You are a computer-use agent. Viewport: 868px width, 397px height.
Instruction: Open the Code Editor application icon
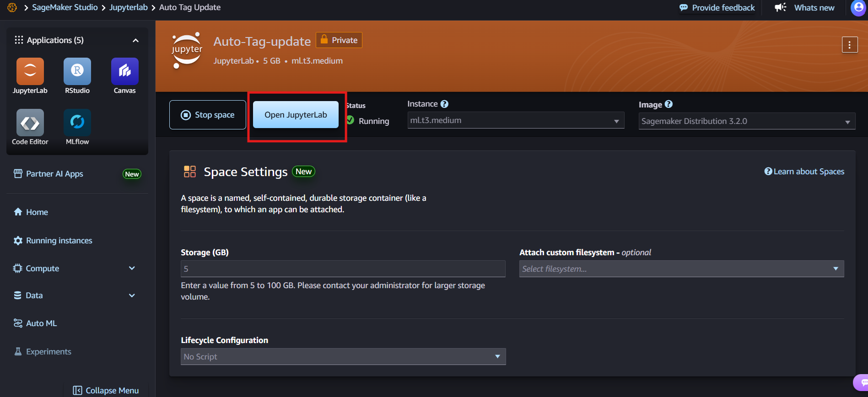(x=30, y=123)
